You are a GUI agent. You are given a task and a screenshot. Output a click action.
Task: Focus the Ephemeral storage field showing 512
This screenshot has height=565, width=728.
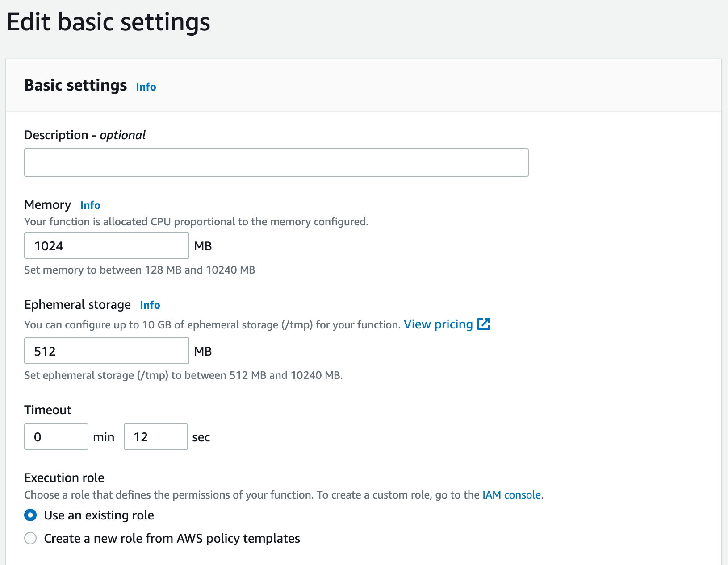pyautogui.click(x=106, y=351)
